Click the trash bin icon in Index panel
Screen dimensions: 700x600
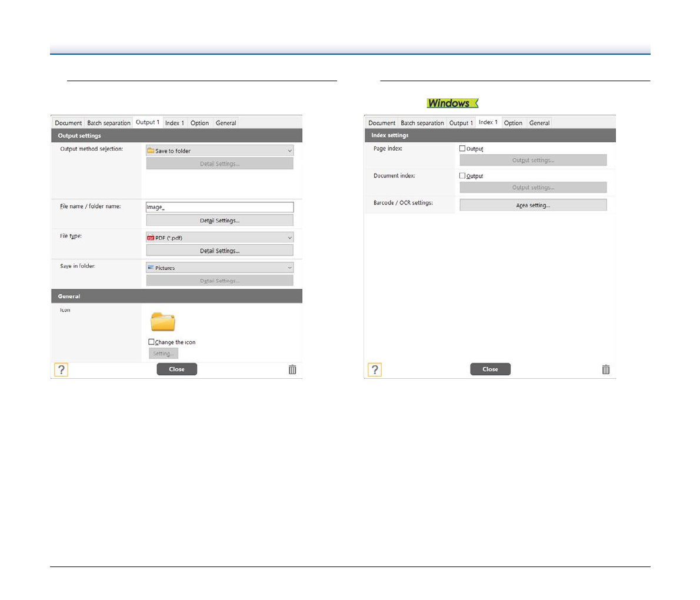606,369
